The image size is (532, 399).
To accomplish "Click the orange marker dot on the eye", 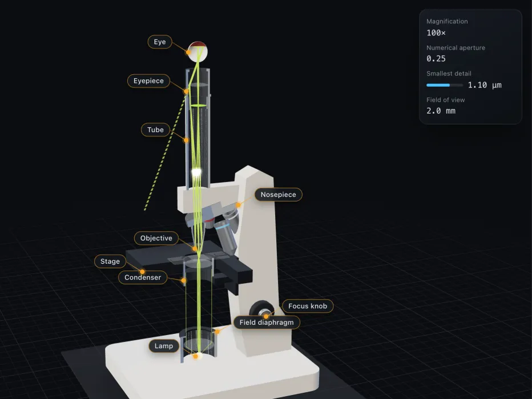I will click(188, 53).
